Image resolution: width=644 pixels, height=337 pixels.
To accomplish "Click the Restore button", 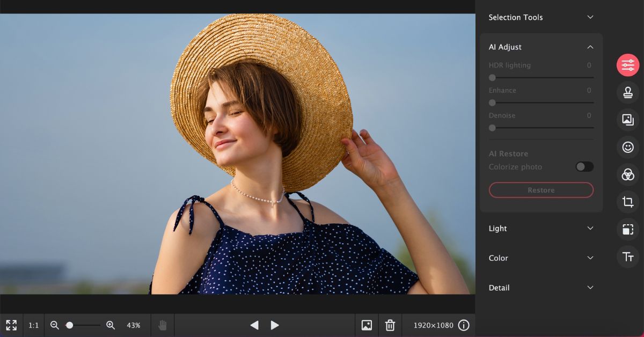I will 541,190.
